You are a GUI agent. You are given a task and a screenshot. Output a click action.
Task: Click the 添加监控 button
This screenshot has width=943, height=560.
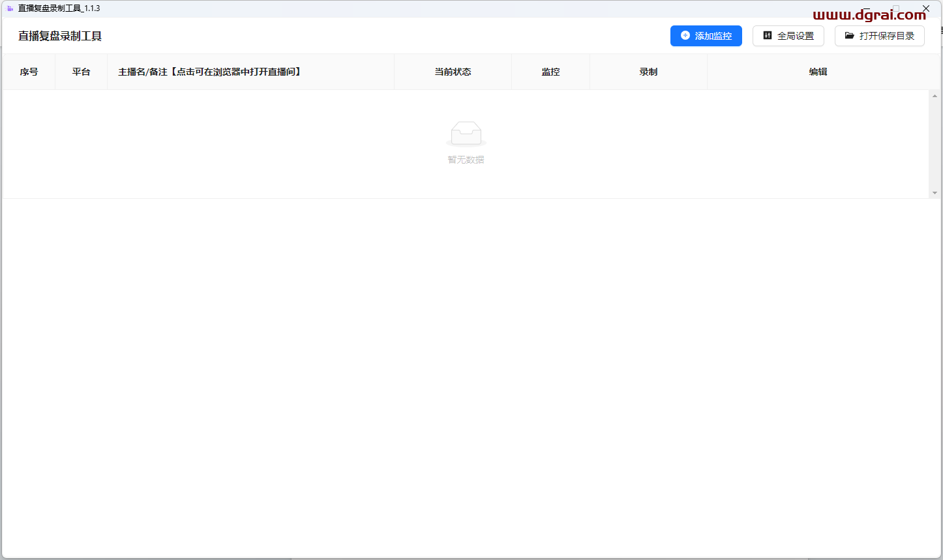click(x=706, y=36)
